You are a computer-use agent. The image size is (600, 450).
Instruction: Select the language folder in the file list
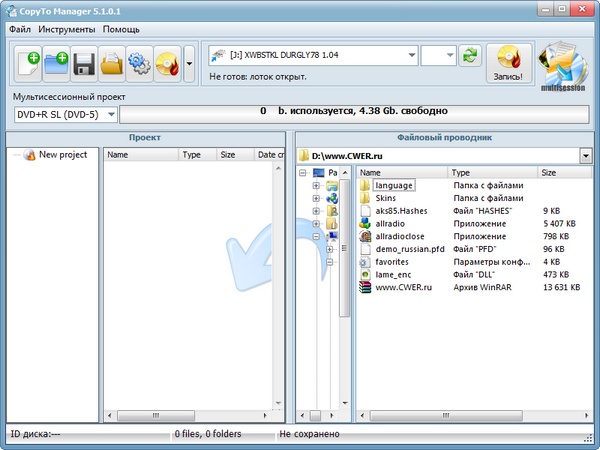(x=393, y=185)
